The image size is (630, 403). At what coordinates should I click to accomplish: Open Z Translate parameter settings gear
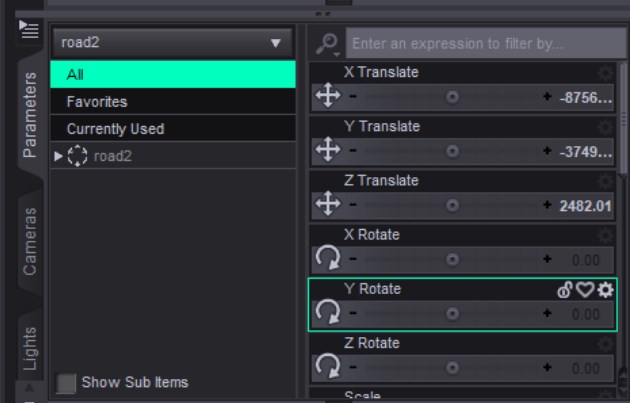pos(605,181)
